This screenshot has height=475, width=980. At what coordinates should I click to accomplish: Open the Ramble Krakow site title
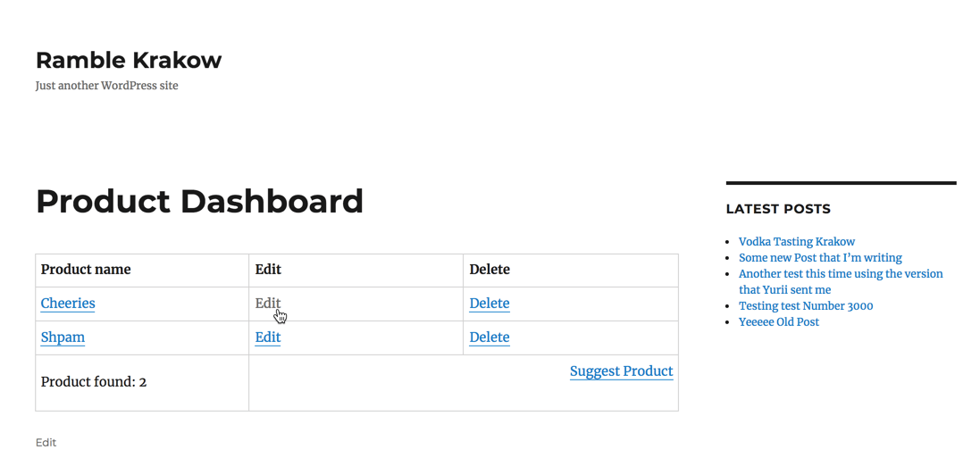coord(129,61)
